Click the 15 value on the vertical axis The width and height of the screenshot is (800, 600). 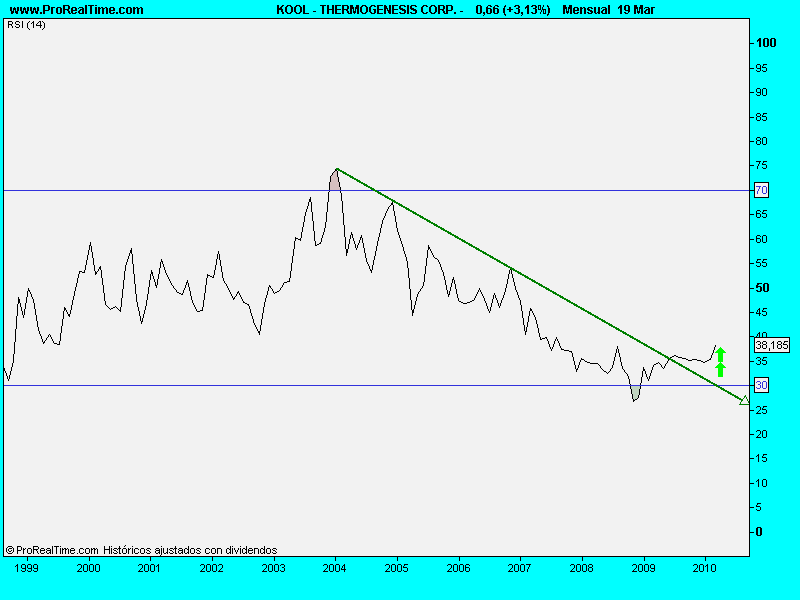(761, 459)
